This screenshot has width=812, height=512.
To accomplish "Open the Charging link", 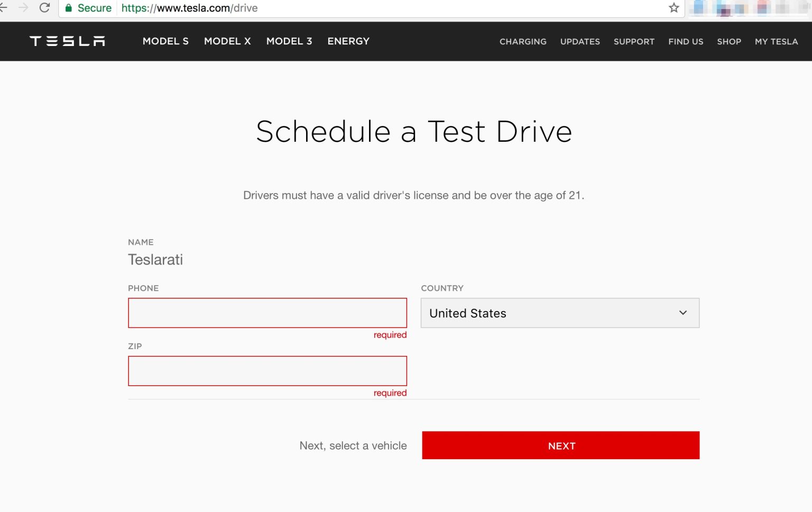I will pos(523,42).
